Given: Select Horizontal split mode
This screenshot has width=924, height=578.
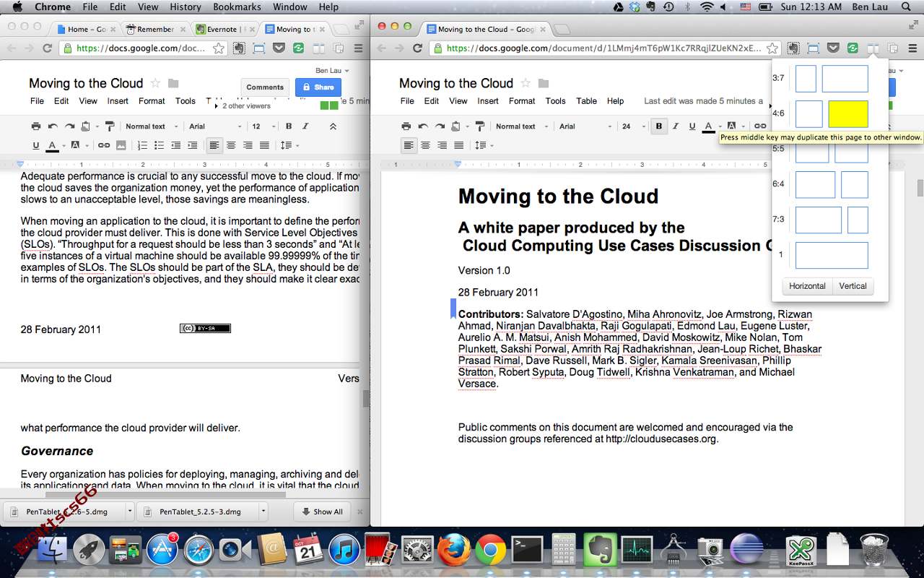Looking at the screenshot, I should [807, 286].
